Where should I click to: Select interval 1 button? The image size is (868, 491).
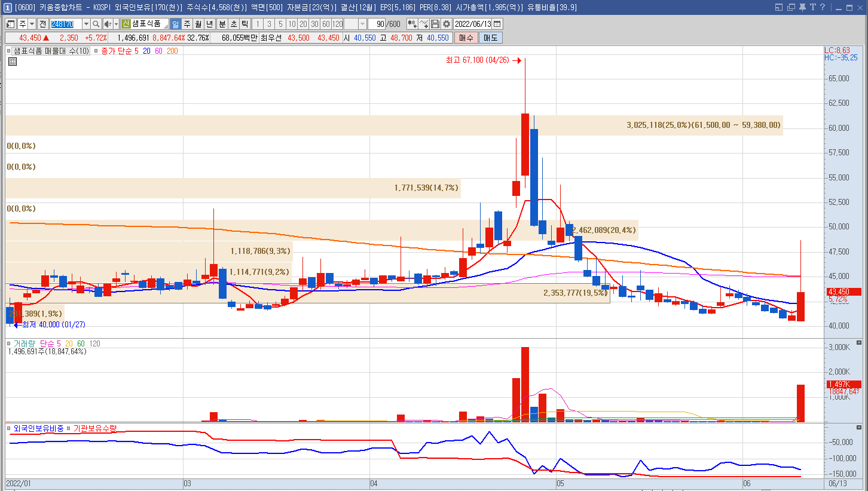258,24
